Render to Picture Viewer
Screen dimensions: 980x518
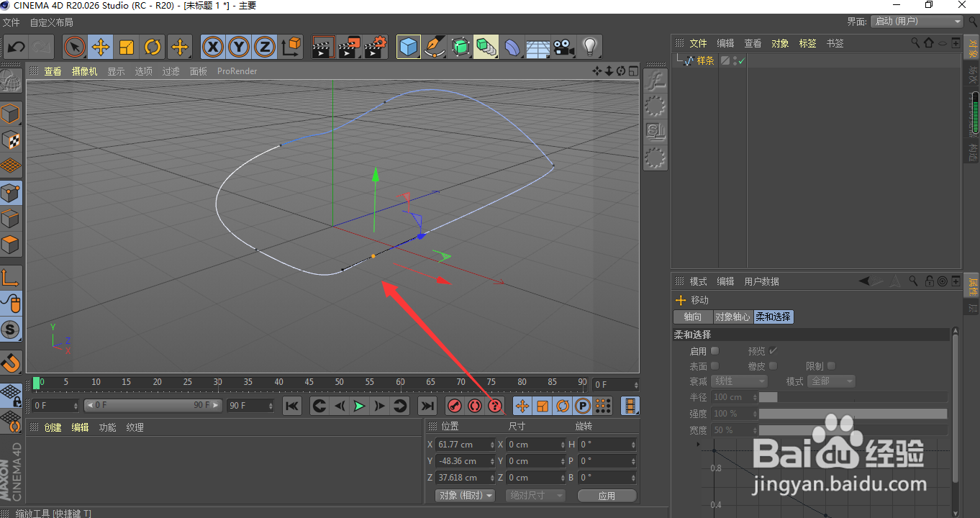[x=350, y=47]
